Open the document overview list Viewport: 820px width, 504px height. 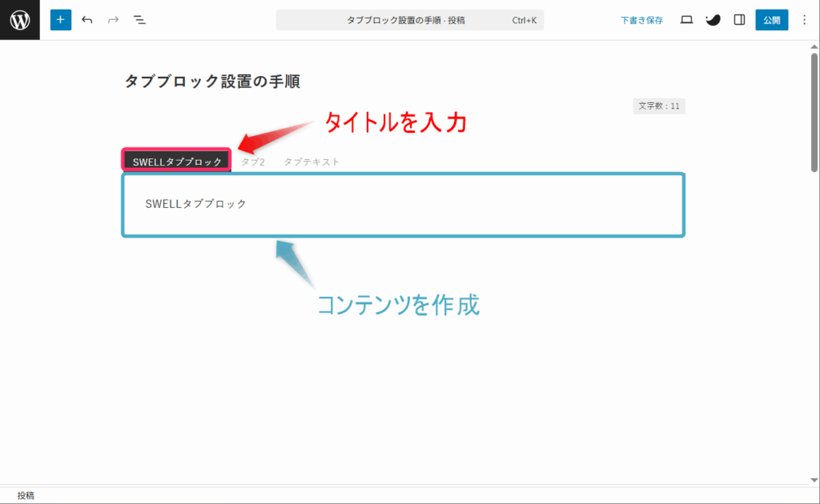[x=139, y=20]
